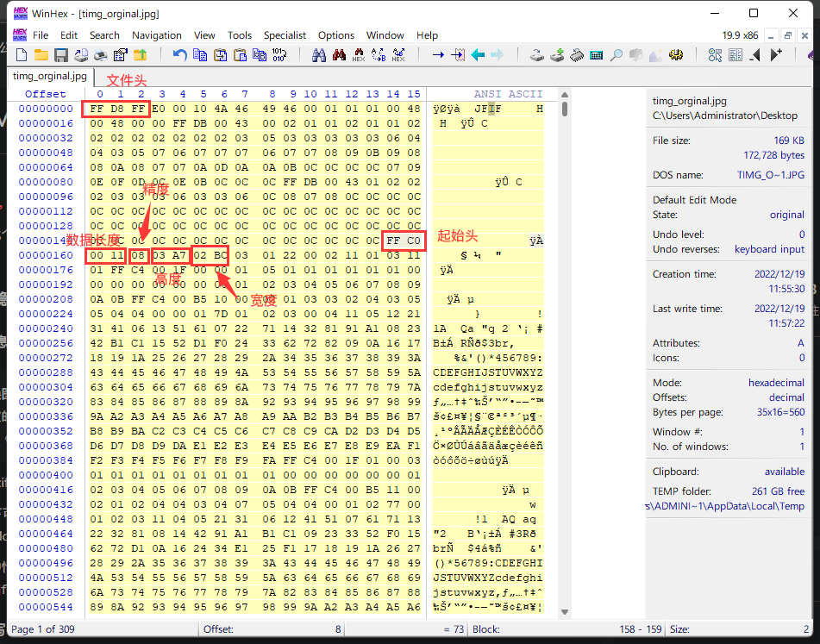The image size is (820, 644).
Task: Open the Help menu
Action: pos(427,35)
